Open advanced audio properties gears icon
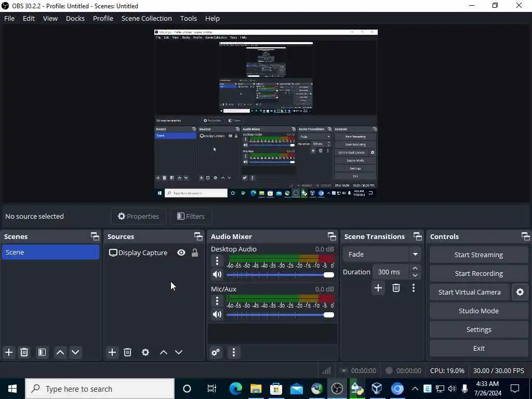Viewport: 532px width, 399px height. tap(216, 352)
